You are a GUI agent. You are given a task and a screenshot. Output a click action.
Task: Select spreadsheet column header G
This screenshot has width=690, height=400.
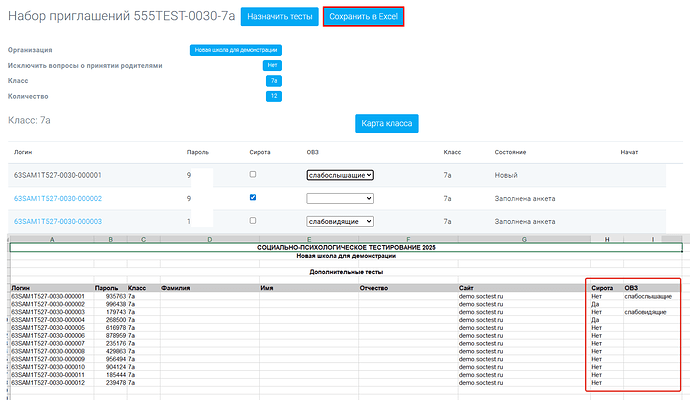(x=523, y=239)
